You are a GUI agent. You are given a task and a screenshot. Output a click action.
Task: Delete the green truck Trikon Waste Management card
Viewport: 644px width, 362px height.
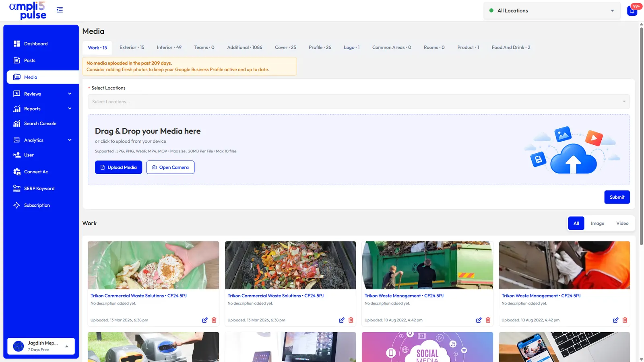click(488, 320)
